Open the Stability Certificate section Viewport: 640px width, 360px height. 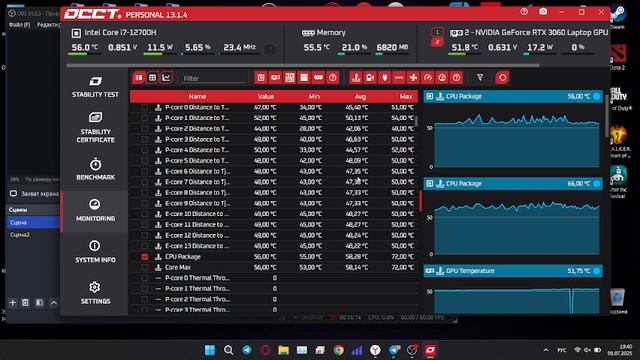click(x=95, y=128)
